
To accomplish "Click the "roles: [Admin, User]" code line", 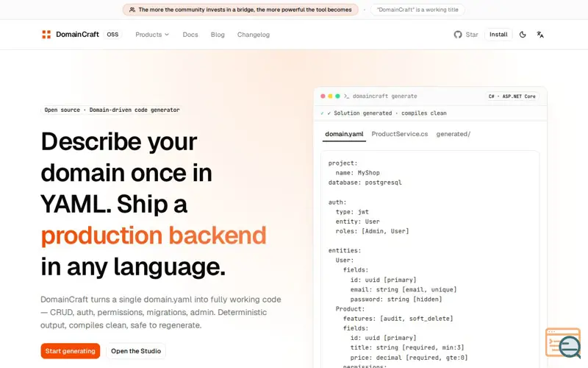I will (372, 231).
